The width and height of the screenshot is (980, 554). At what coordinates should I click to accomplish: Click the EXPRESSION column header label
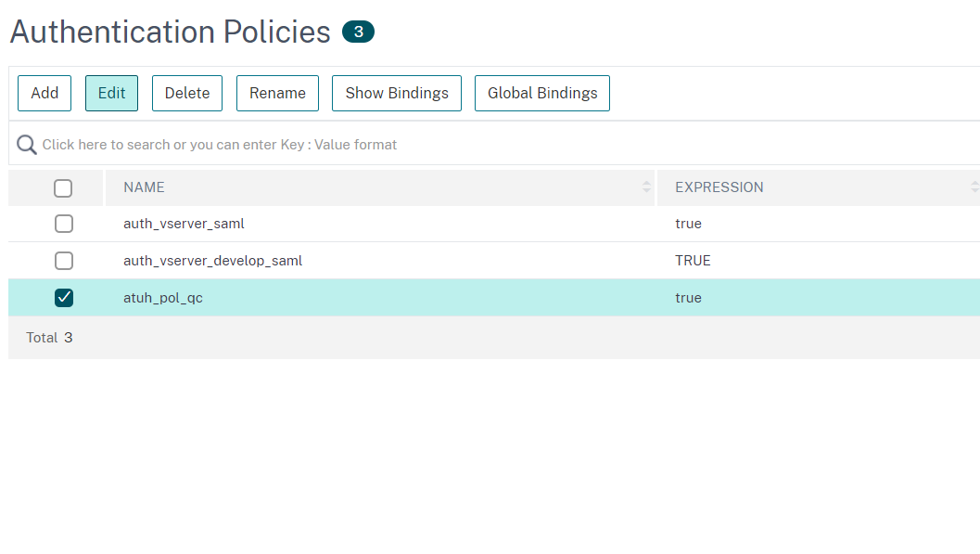coord(719,187)
